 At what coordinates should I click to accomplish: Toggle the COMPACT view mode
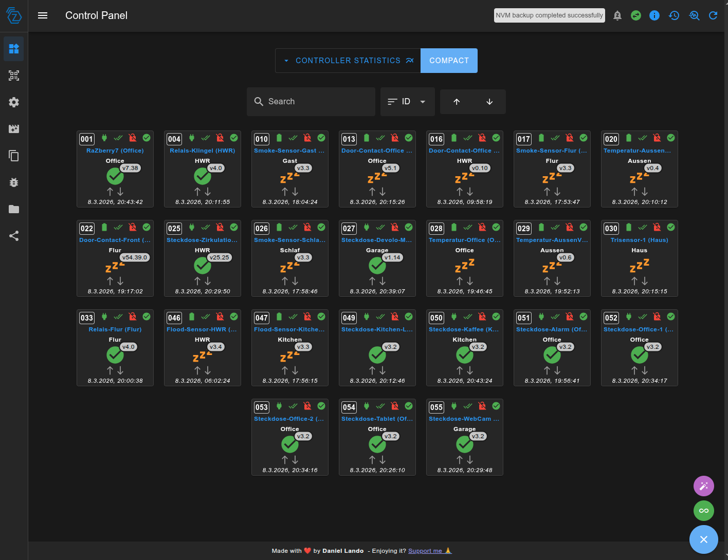click(x=449, y=60)
